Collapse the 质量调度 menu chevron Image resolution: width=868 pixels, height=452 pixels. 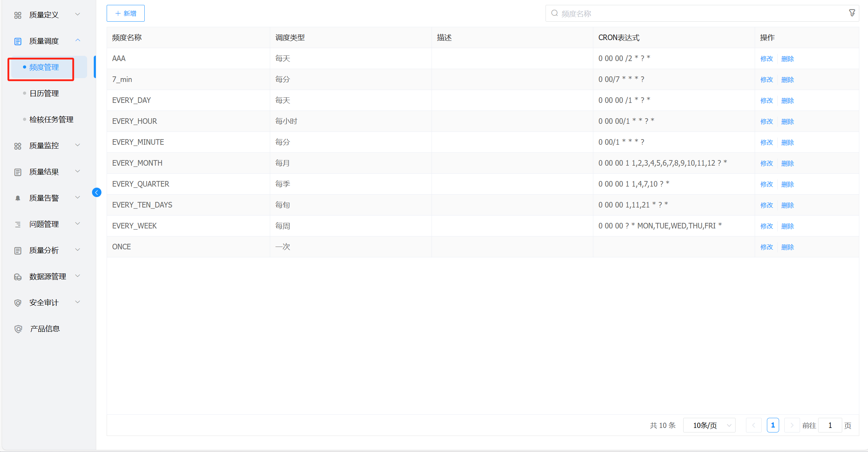coord(78,40)
